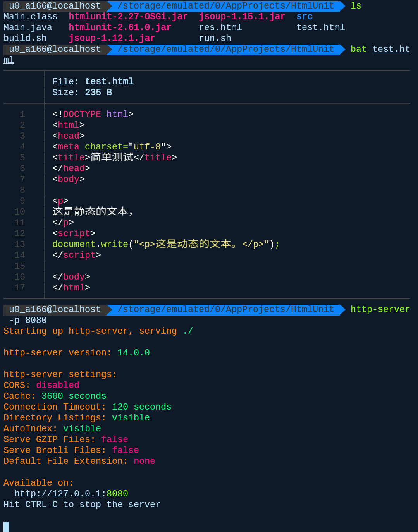Viewport: 418px width, 532px height.
Task: Click jsoup-1.15.1.jar in the file listing
Action: (x=242, y=17)
